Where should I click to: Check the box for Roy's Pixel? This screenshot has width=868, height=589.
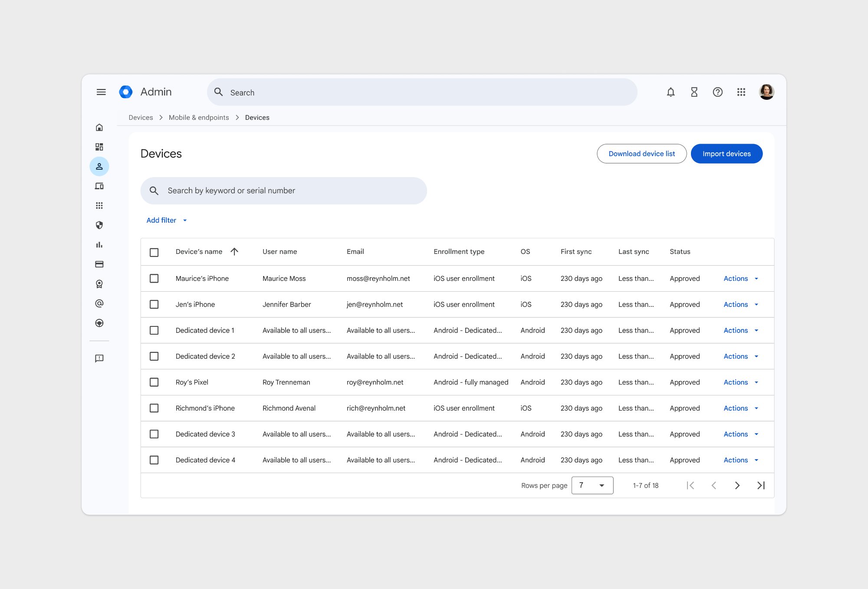(x=154, y=382)
